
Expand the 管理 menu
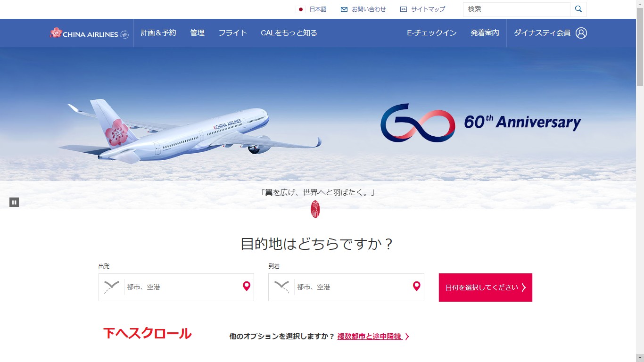[x=197, y=33]
